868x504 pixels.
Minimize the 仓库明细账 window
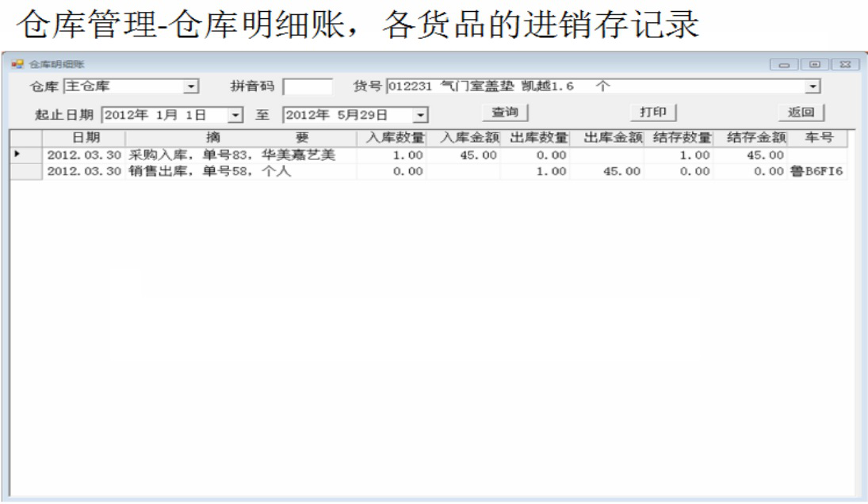click(786, 65)
